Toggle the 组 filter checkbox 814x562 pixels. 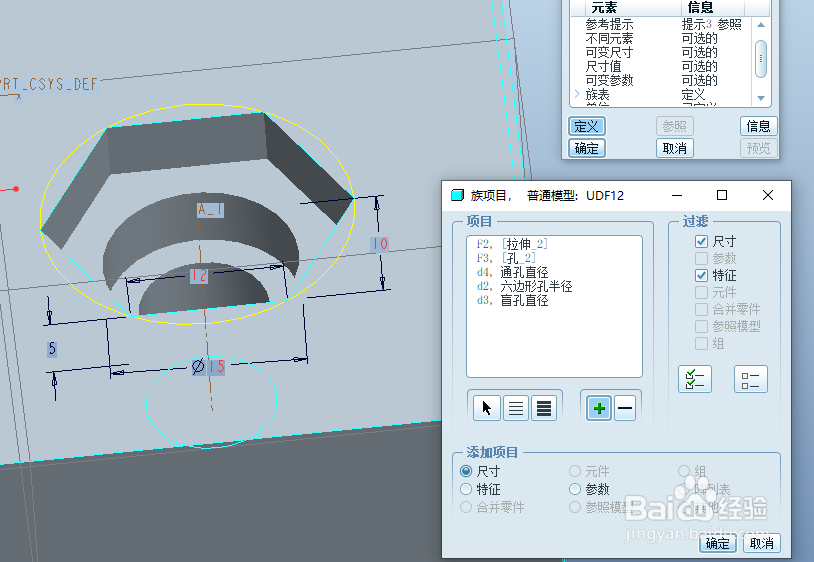[x=701, y=344]
